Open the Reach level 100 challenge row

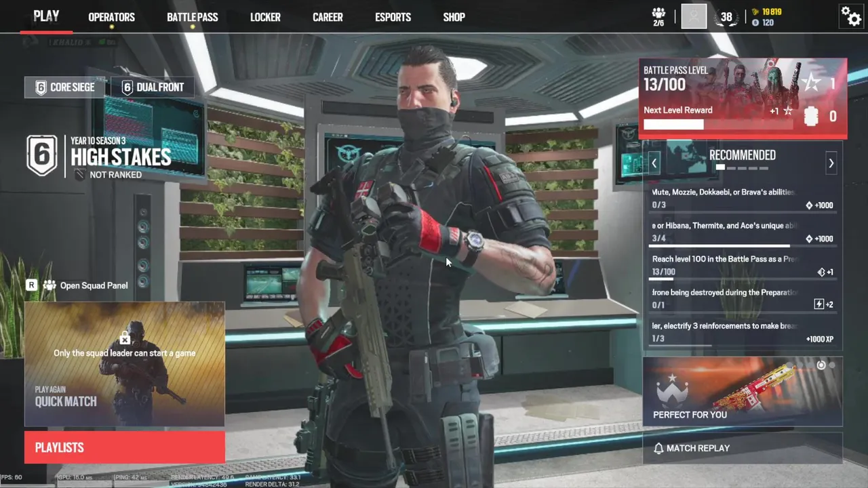(x=743, y=266)
